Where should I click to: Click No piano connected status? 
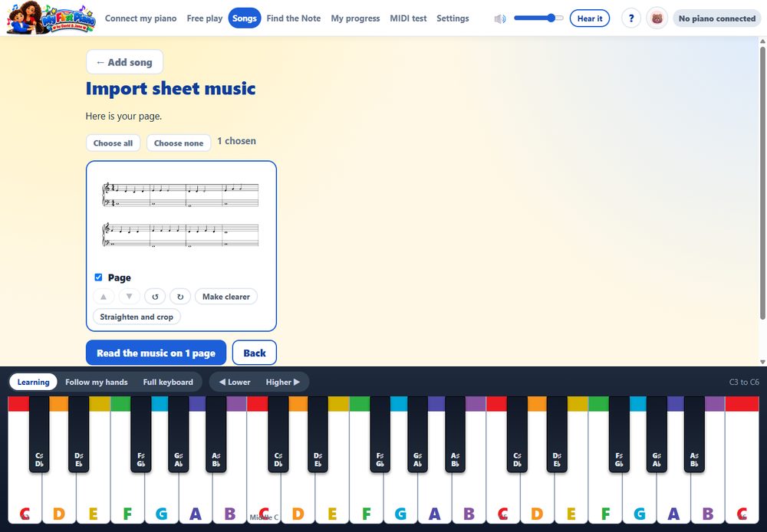[x=716, y=18]
